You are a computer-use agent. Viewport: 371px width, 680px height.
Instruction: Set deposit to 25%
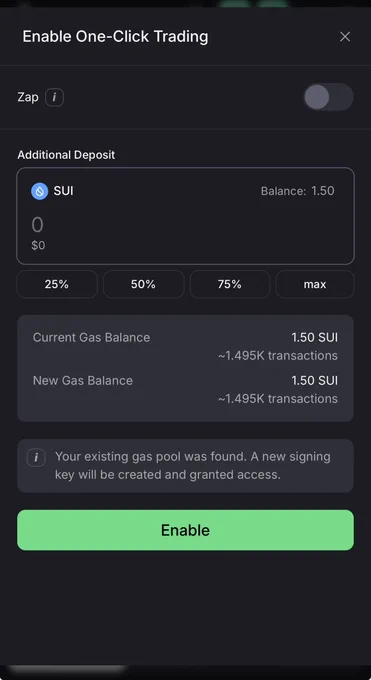point(57,284)
